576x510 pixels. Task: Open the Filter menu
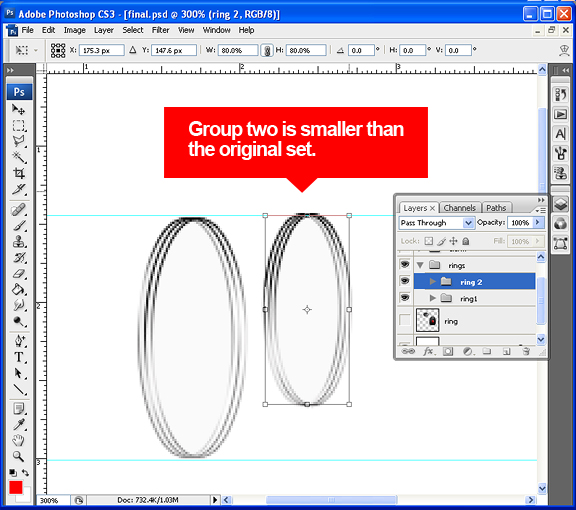[161, 30]
